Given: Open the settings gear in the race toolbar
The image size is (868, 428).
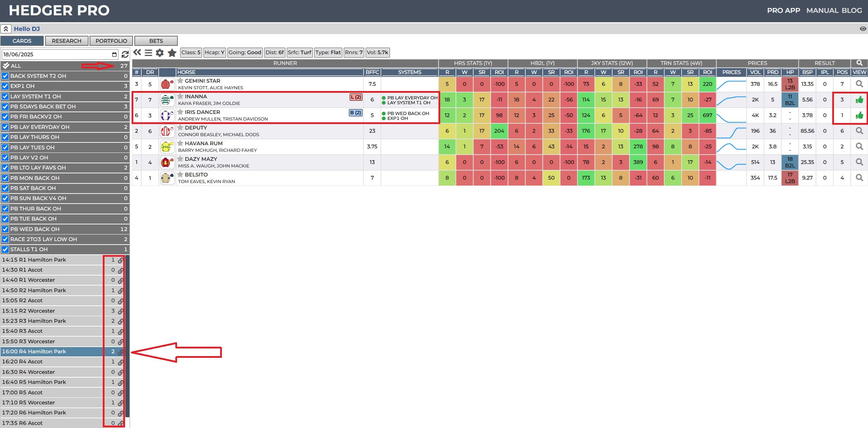Looking at the screenshot, I should (160, 53).
